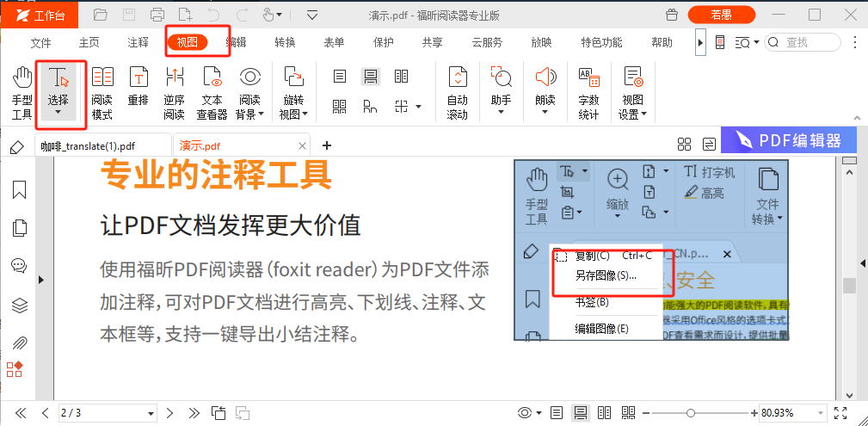Viewport: 868px width, 426px height.
Task: Click the Undo arrow in title bar
Action: point(215,15)
